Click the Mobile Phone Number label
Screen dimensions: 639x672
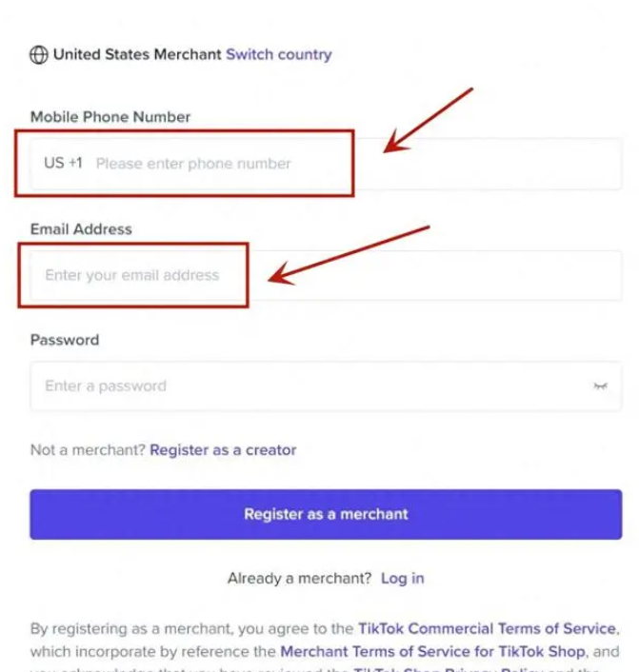[110, 117]
